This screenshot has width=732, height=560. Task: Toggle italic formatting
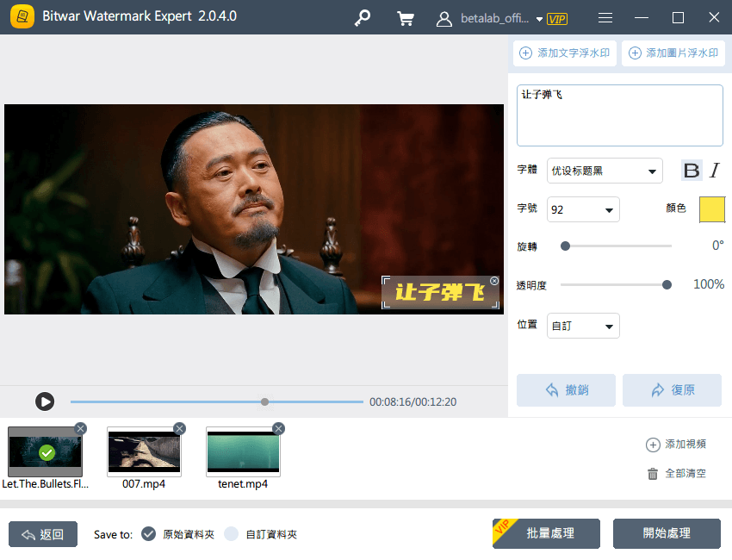714,170
